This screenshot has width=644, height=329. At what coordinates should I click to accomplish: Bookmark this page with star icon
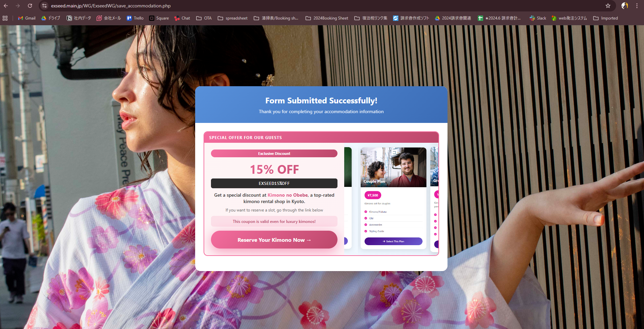608,6
